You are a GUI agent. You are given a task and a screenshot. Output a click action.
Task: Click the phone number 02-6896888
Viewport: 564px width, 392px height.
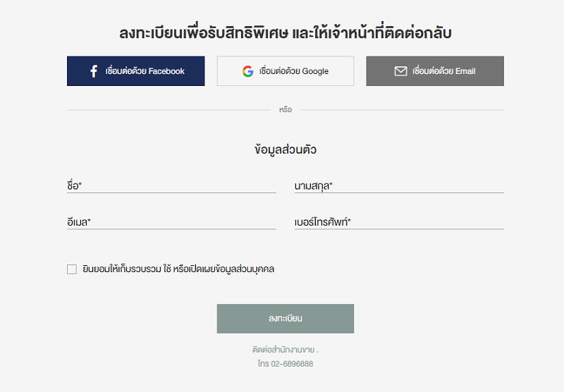tap(292, 364)
